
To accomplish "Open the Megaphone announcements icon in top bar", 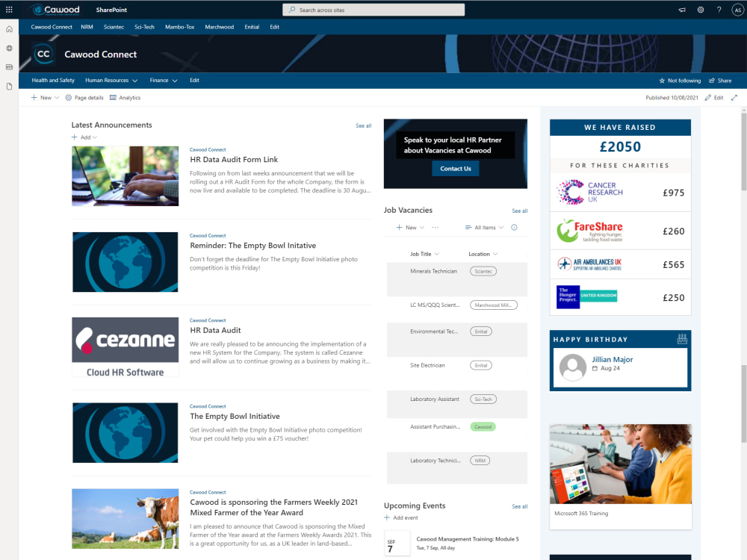I will [681, 10].
